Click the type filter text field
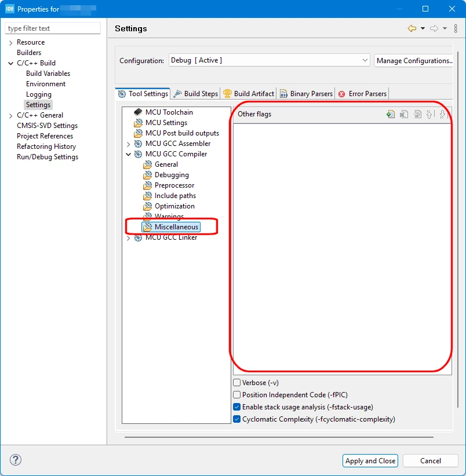This screenshot has height=476, width=466. 53,28
